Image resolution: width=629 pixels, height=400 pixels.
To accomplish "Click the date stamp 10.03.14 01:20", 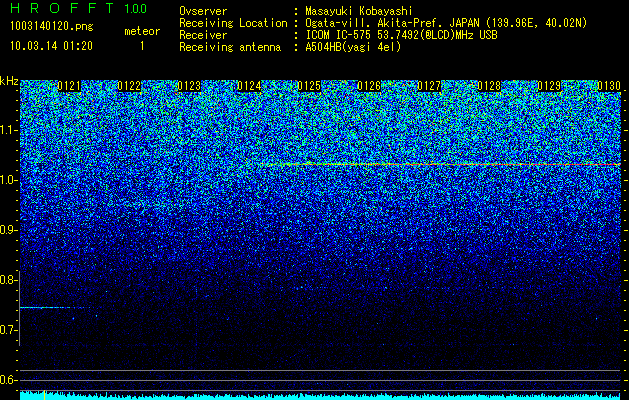I will tap(51, 46).
